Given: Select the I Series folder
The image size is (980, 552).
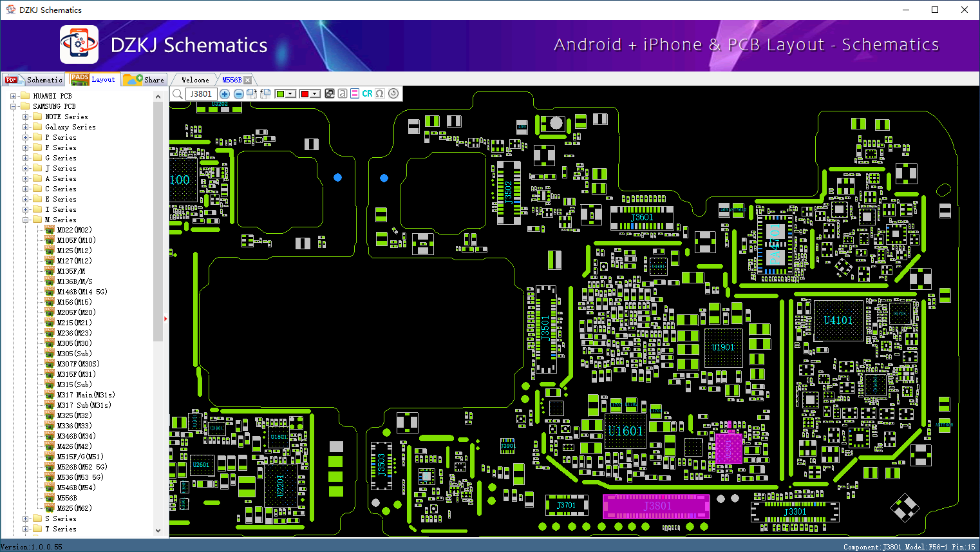Looking at the screenshot, I should pyautogui.click(x=61, y=209).
